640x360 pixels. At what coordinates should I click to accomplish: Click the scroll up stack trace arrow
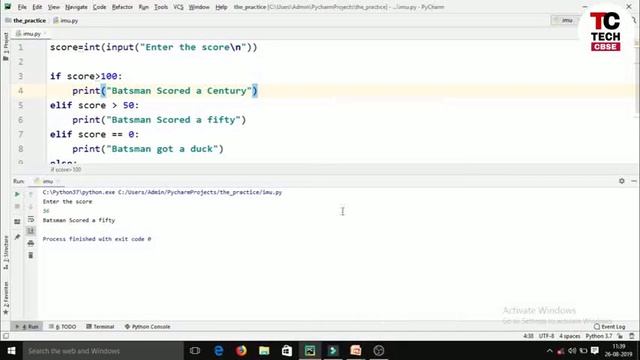click(31, 195)
